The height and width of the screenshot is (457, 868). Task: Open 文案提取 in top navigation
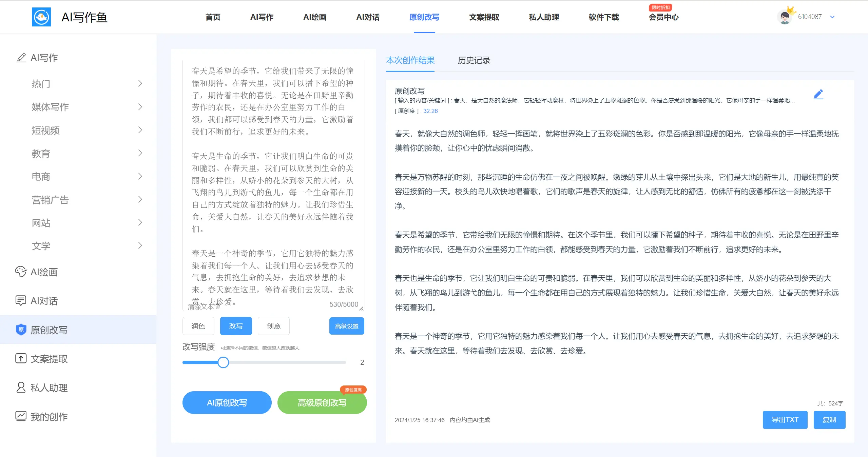tap(484, 17)
